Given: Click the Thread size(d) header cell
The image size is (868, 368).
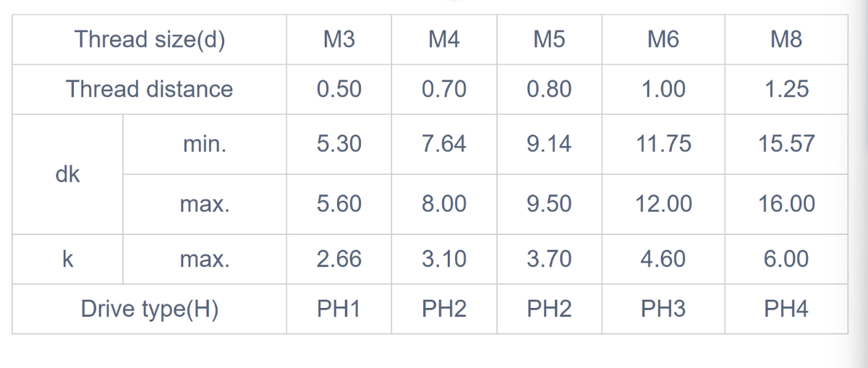Looking at the screenshot, I should coord(149,40).
